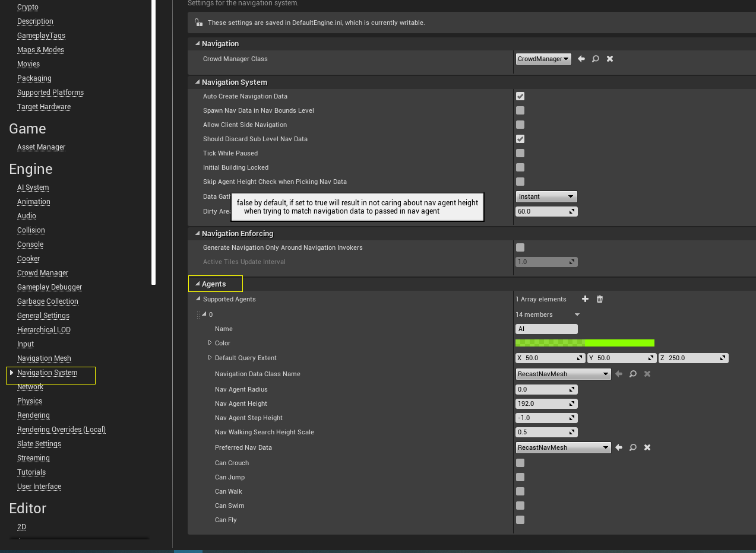The image size is (756, 553).
Task: Enable Can Crouch for the AI agent
Action: (x=520, y=463)
